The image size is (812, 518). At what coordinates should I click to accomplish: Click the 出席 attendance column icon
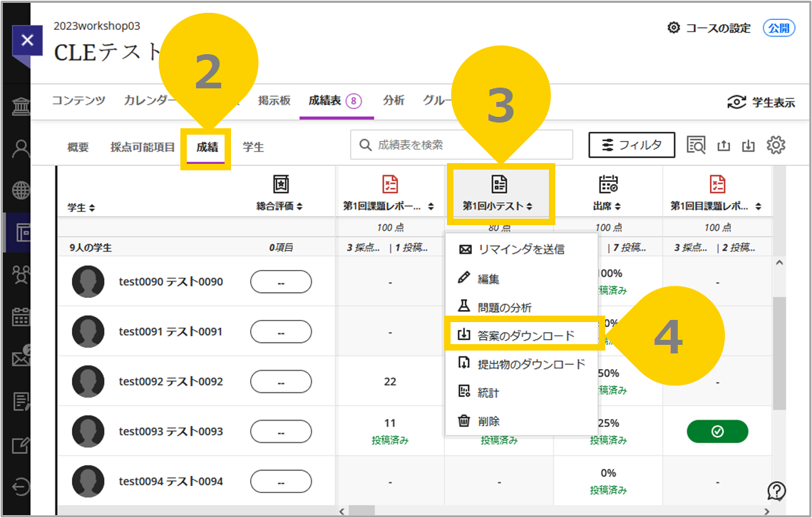[x=608, y=184]
